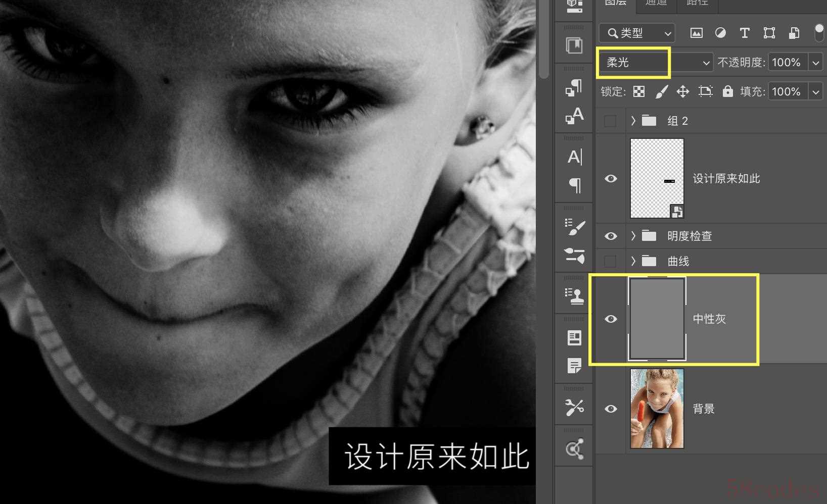Open the 不透明度 opacity slider arrow
Screen dimensions: 827x504
pos(815,63)
